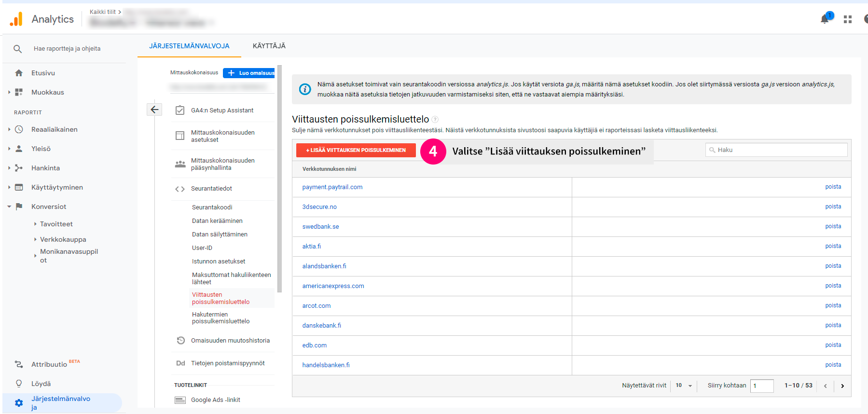Image resolution: width=868 pixels, height=414 pixels.
Task: Click the Omaisuuden muutoshistoria history icon
Action: [x=180, y=341]
